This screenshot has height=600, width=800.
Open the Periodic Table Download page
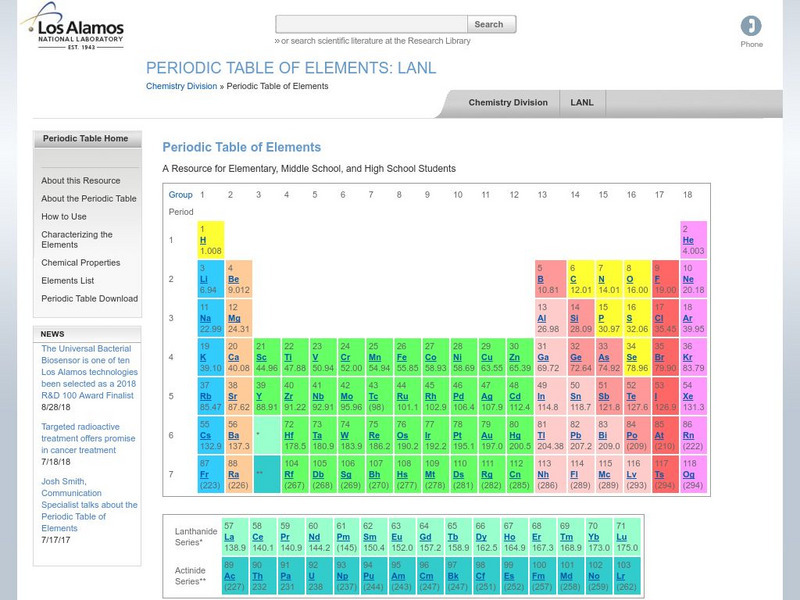pyautogui.click(x=89, y=298)
